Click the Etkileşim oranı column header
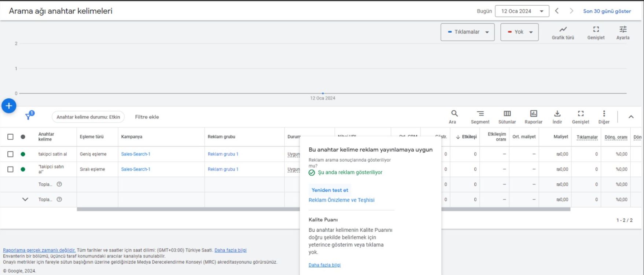The height and width of the screenshot is (275, 644). (497, 137)
